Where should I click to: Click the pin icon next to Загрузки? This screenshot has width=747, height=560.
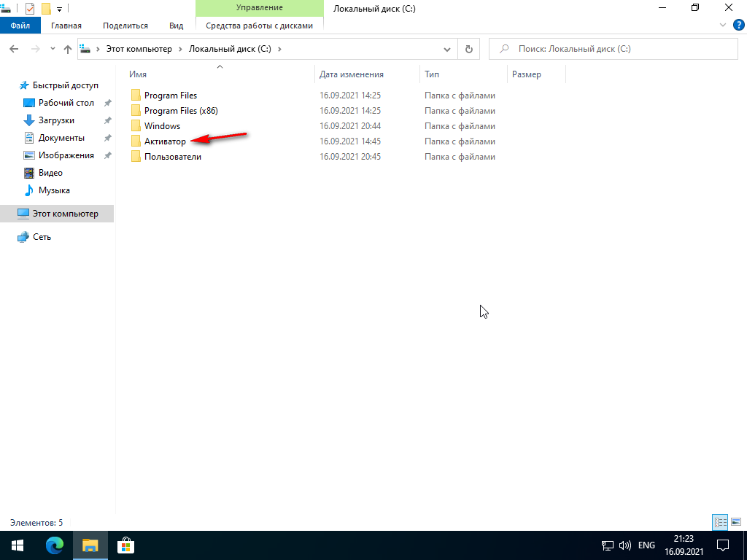click(108, 120)
